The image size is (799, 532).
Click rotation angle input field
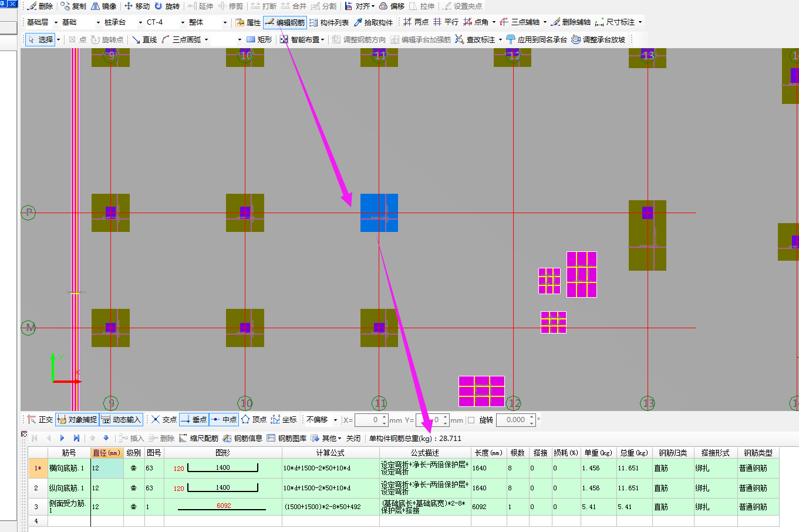point(516,420)
